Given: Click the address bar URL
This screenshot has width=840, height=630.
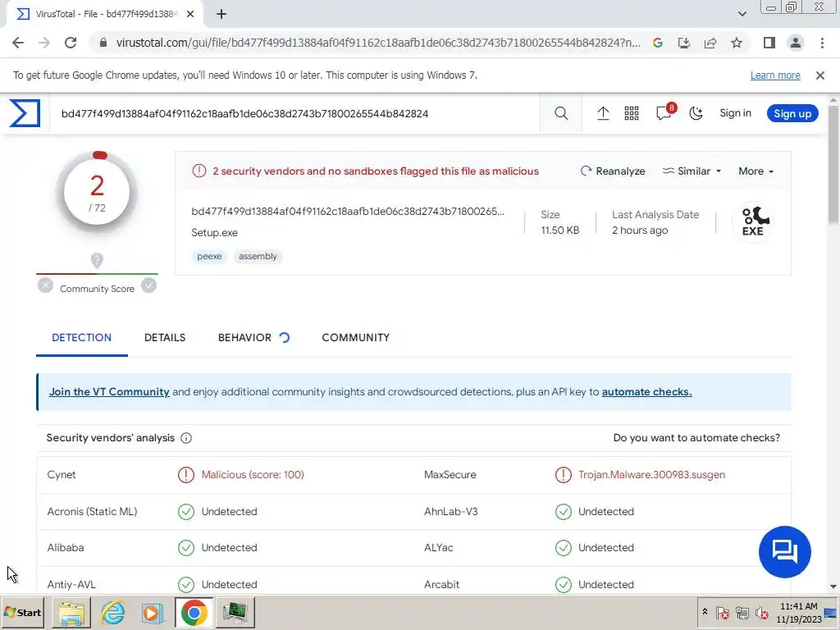Looking at the screenshot, I should (x=377, y=43).
